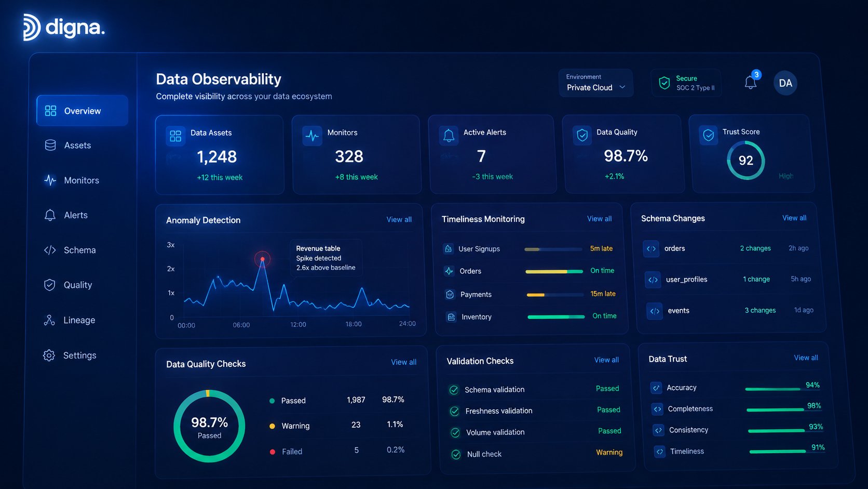
Task: Open Monitors from sidebar
Action: coord(82,180)
